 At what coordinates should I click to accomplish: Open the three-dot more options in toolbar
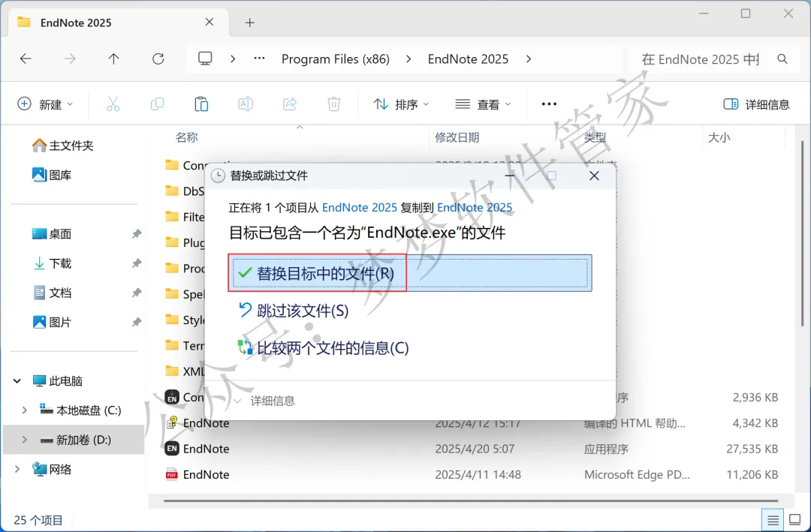(x=549, y=104)
